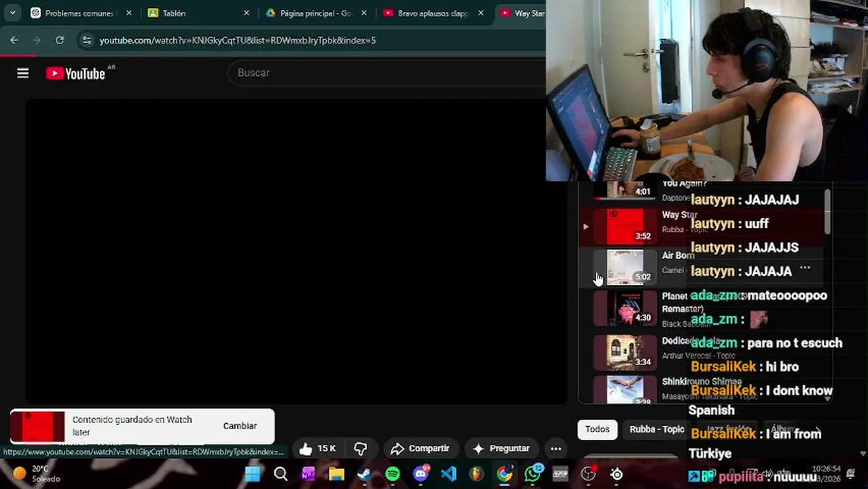Open the Windows Start menu
The width and height of the screenshot is (868, 489).
[253, 473]
